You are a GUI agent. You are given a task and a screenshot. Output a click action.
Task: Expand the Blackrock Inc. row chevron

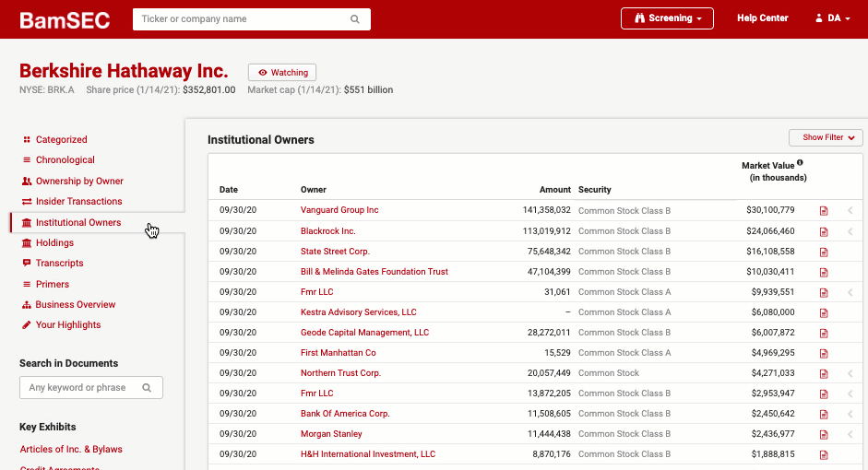point(850,231)
